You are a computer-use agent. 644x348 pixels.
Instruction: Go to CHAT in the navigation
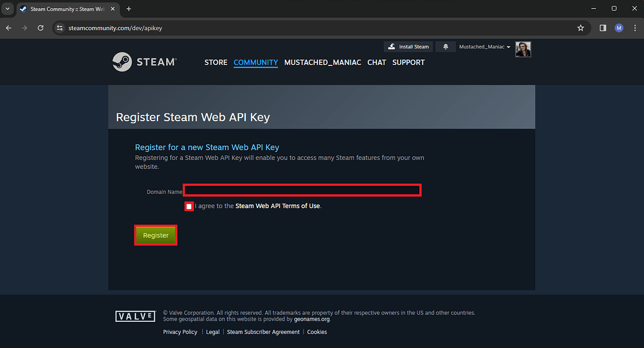point(376,62)
